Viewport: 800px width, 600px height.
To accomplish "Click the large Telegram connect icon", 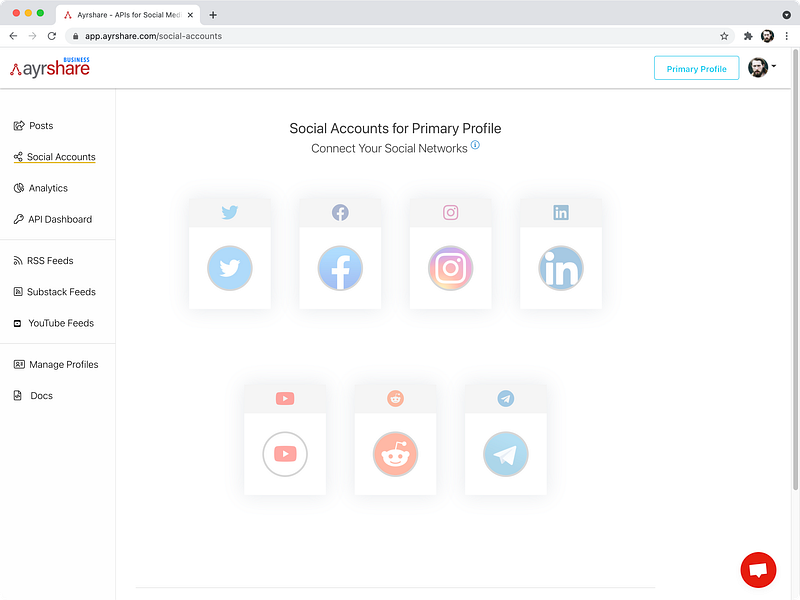I will [506, 454].
